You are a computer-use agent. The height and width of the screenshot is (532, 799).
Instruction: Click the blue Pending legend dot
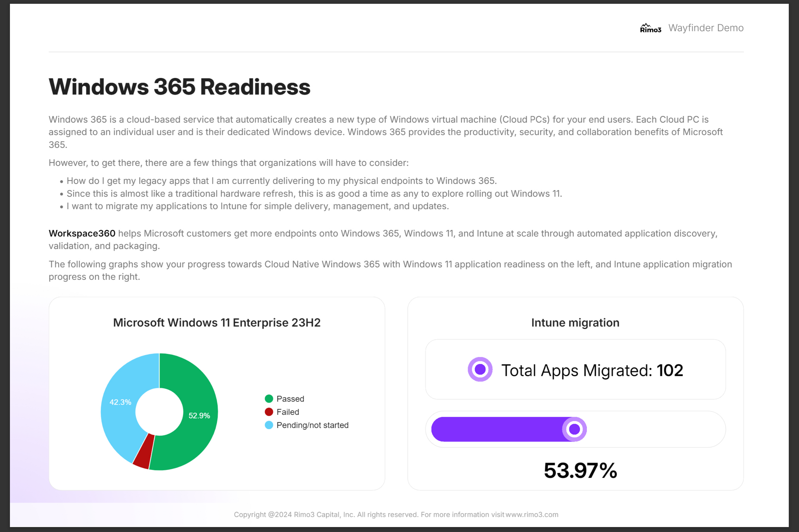[x=268, y=425]
